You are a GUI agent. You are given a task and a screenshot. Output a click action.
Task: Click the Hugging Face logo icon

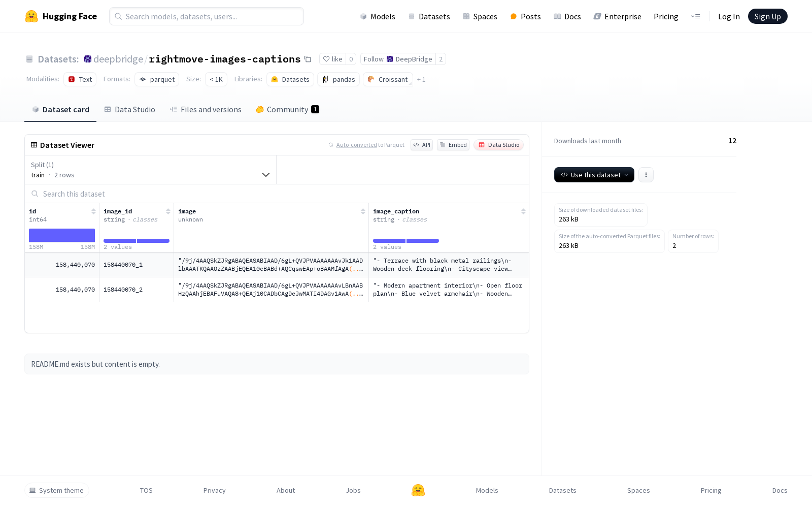[31, 16]
